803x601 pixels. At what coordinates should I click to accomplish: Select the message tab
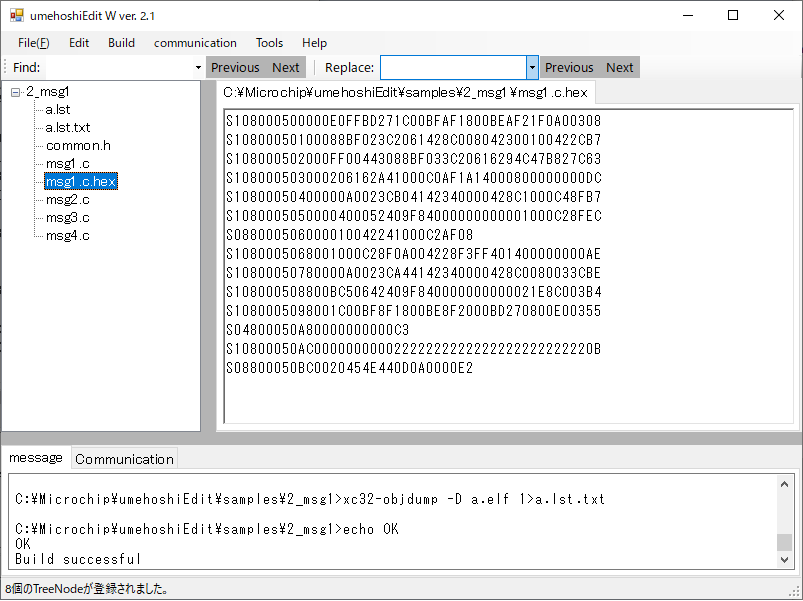pyautogui.click(x=35, y=458)
